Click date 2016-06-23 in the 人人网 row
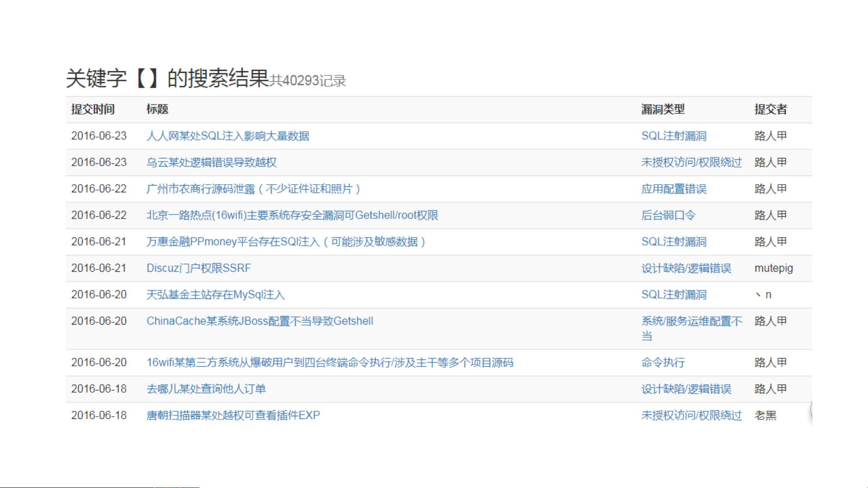This screenshot has height=488, width=868. [x=99, y=136]
